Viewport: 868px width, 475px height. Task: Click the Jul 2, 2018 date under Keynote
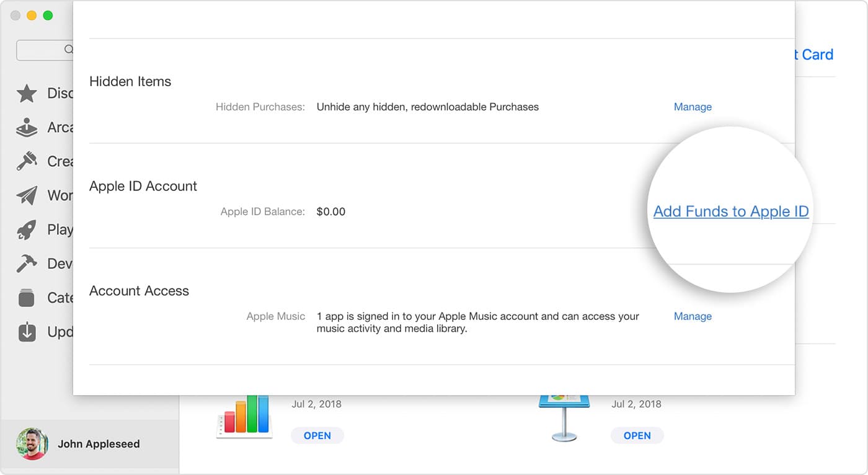[636, 404]
